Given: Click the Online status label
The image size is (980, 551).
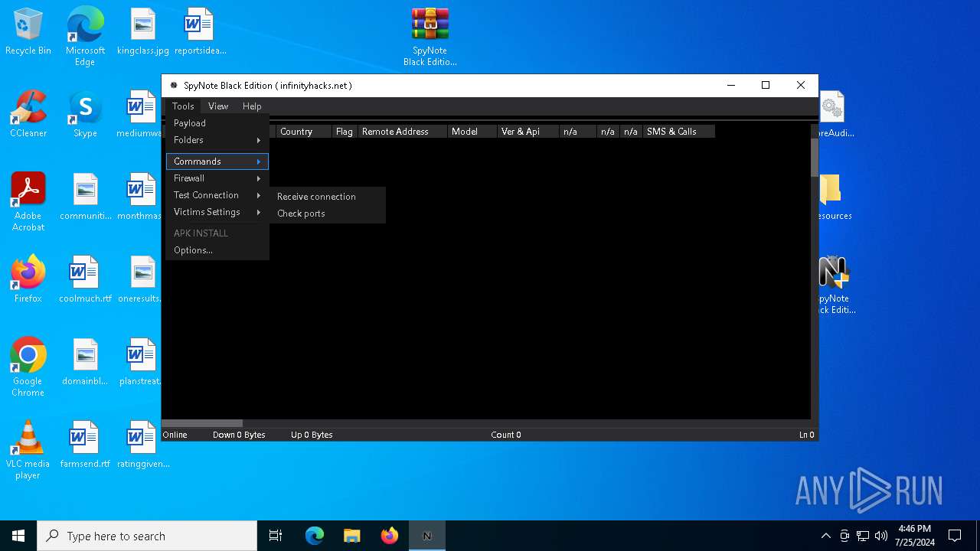Looking at the screenshot, I should 175,435.
